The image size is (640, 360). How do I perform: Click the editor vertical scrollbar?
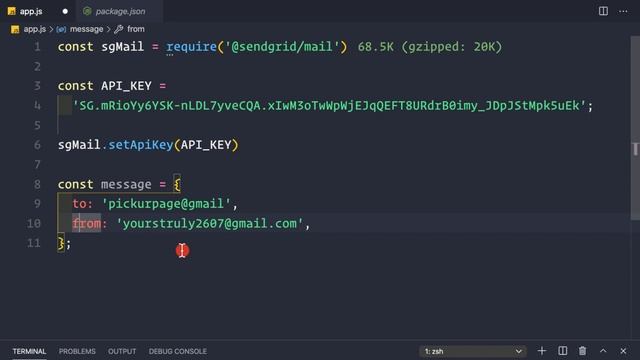point(635,129)
